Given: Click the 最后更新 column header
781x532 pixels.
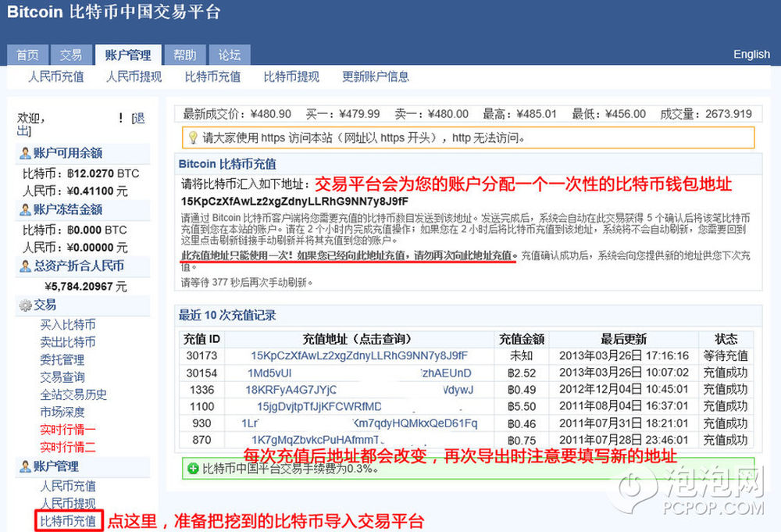Looking at the screenshot, I should click(x=623, y=339).
